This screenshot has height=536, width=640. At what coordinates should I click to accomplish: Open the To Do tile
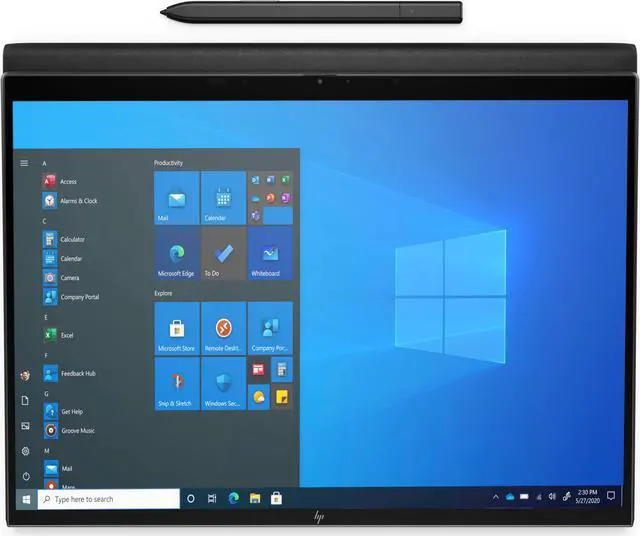(x=223, y=255)
